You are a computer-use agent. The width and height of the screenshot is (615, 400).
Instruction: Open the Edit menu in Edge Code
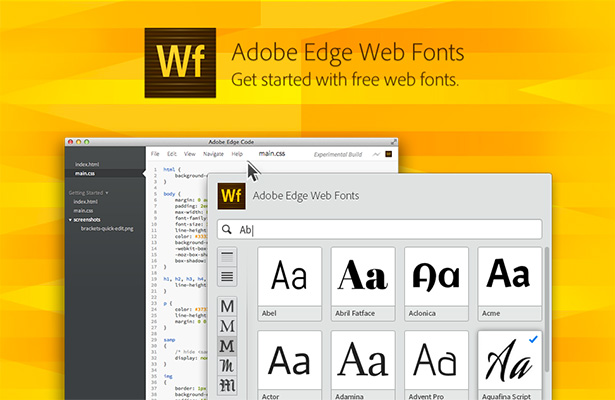pos(172,154)
